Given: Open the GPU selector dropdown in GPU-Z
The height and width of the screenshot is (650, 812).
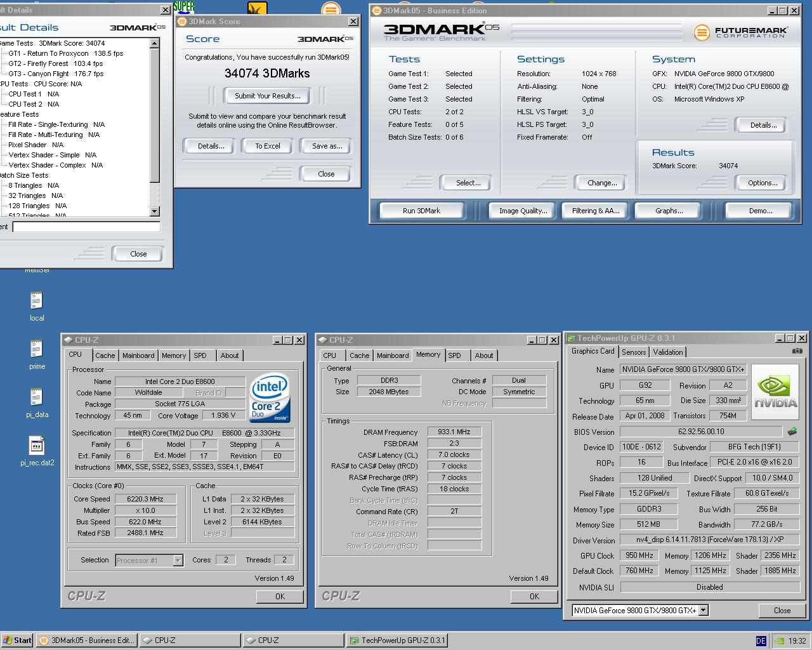Looking at the screenshot, I should [x=703, y=610].
